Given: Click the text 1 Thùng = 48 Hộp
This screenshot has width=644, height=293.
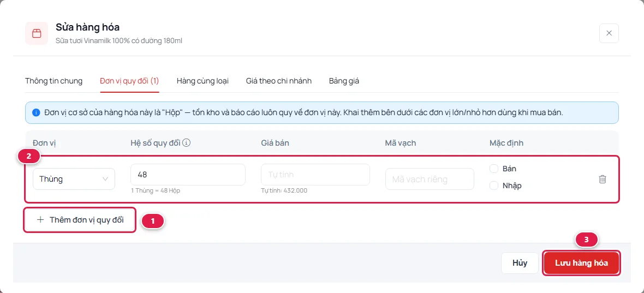Looking at the screenshot, I should [x=156, y=191].
